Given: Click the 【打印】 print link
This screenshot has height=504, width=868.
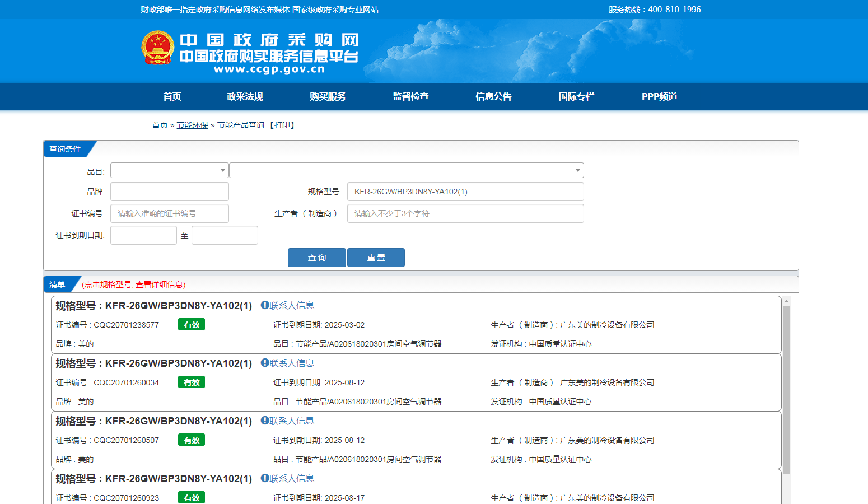Looking at the screenshot, I should pyautogui.click(x=282, y=125).
